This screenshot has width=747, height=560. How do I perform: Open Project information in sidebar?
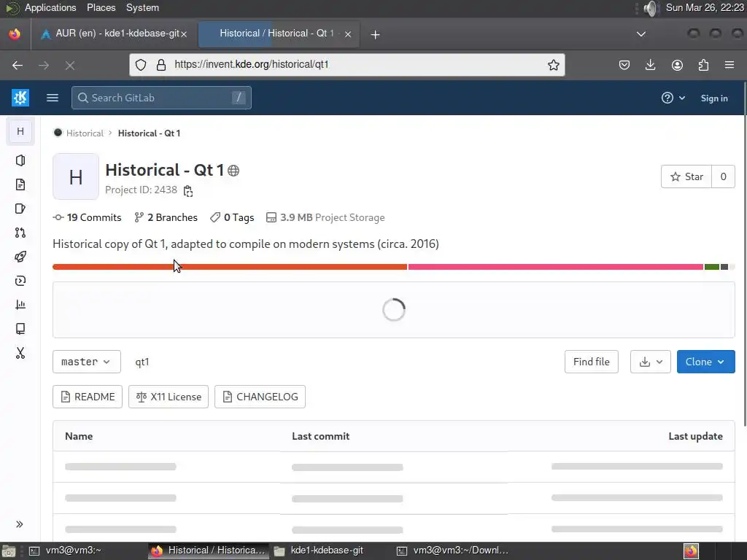20,160
